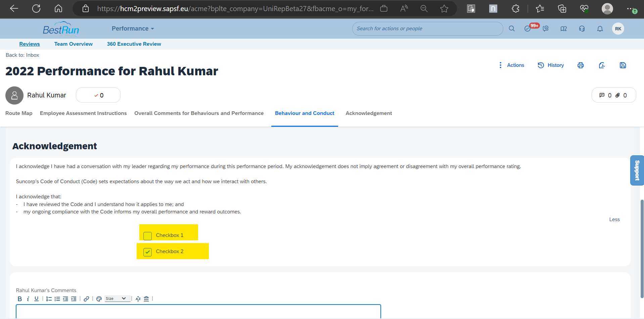Open the font Size dropdown
The image size is (644, 319).
(117, 298)
